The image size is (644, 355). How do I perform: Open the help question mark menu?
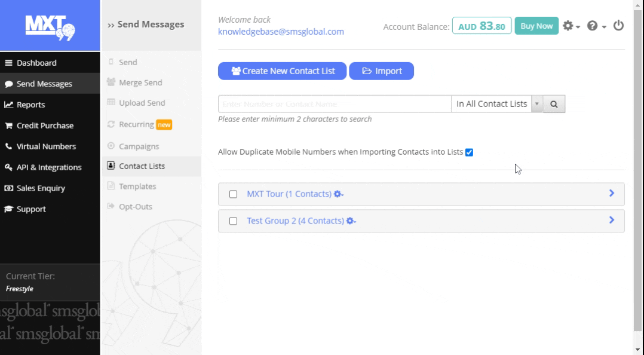coord(596,26)
